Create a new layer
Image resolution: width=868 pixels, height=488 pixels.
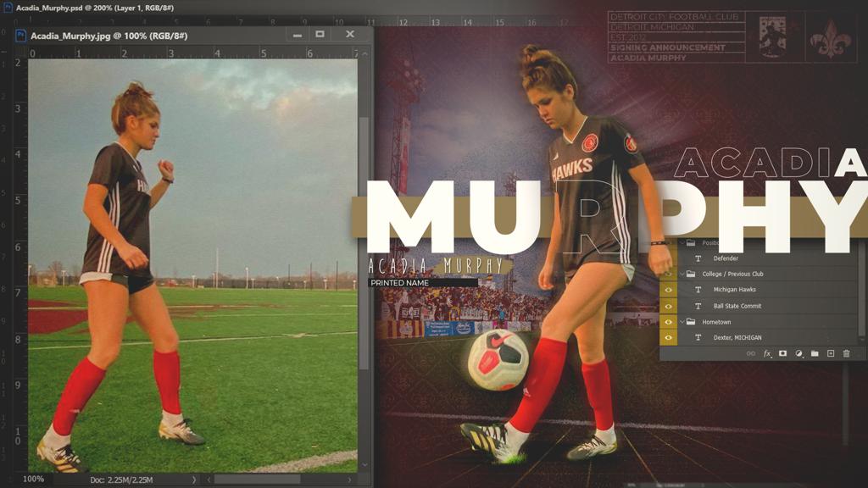click(x=831, y=353)
